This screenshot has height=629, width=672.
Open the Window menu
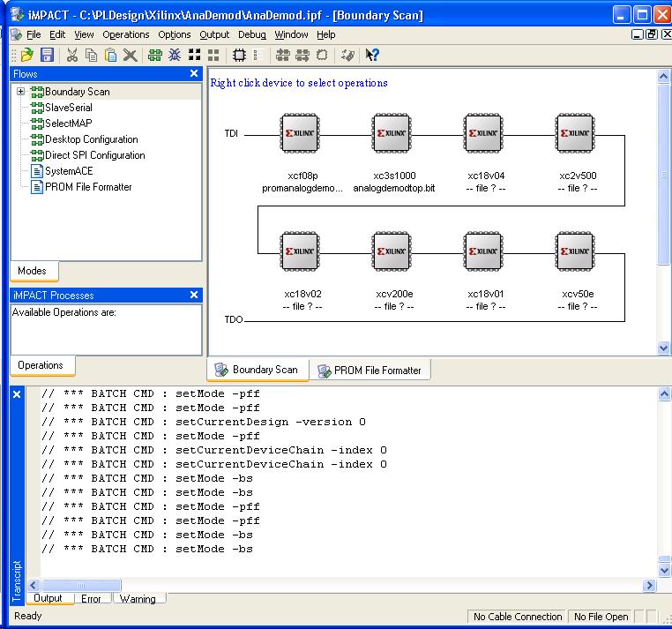[291, 34]
